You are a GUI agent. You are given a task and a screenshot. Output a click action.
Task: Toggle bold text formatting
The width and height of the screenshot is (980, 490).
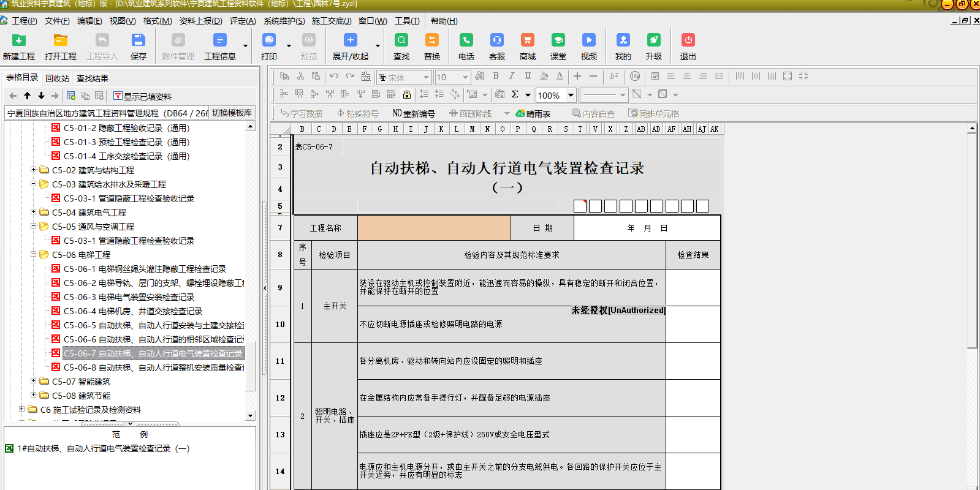point(495,77)
